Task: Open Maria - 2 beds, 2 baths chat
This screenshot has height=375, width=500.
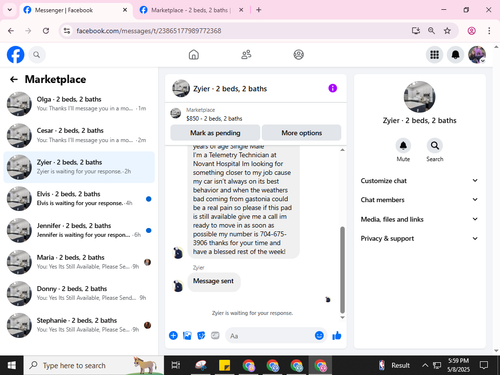Action: click(x=79, y=262)
